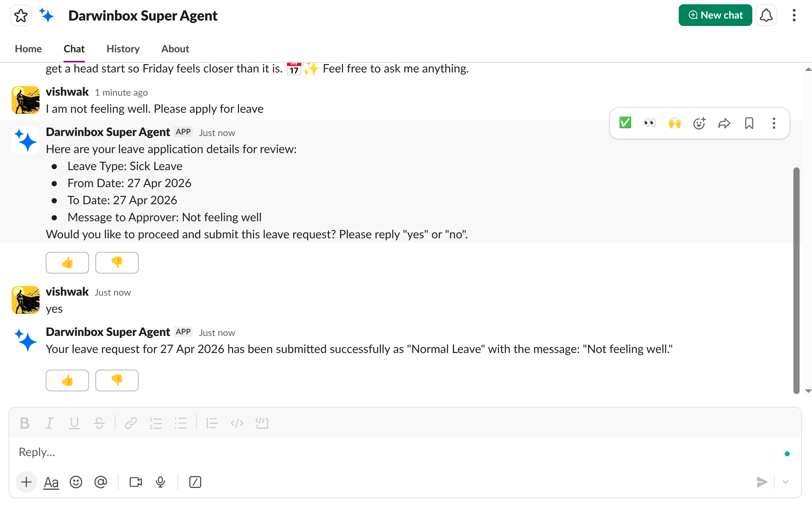Screen dimensions: 812x513
Task: Open the plus attachments menu
Action: (x=26, y=482)
